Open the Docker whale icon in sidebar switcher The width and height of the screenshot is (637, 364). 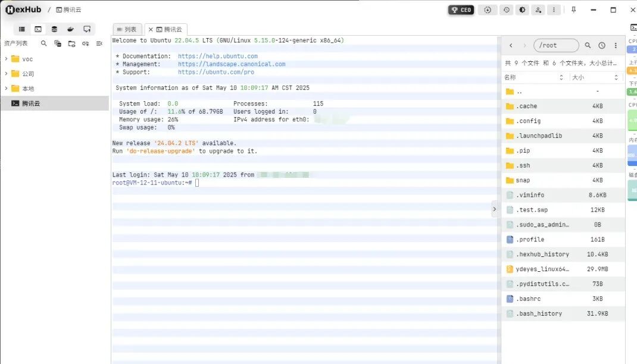[x=70, y=29]
